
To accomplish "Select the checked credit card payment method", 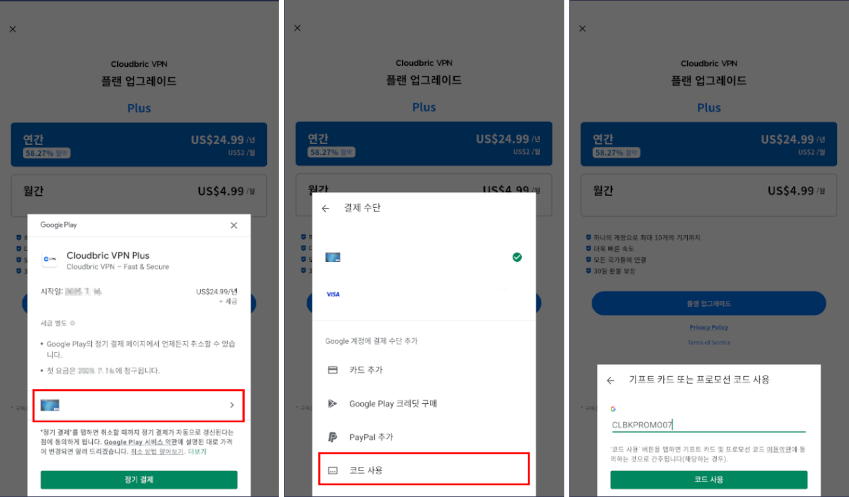I will coord(423,257).
